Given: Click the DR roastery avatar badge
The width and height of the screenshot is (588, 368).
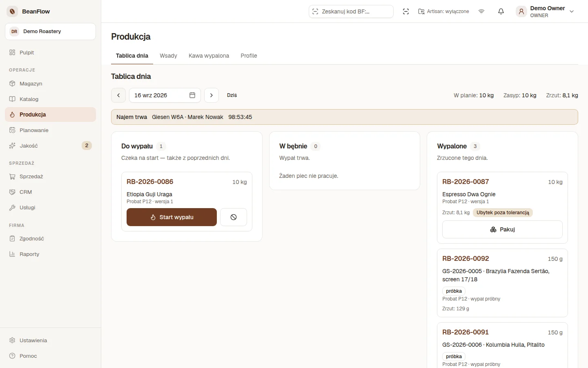Looking at the screenshot, I should coord(14,31).
